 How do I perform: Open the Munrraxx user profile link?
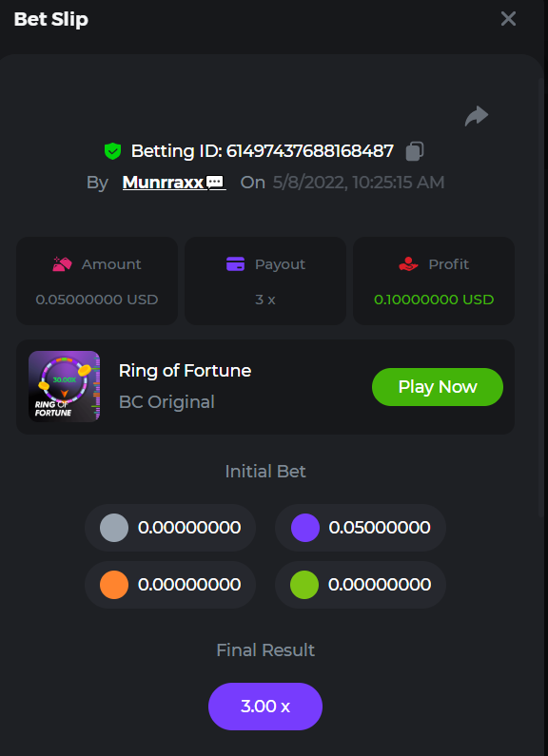pyautogui.click(x=163, y=183)
